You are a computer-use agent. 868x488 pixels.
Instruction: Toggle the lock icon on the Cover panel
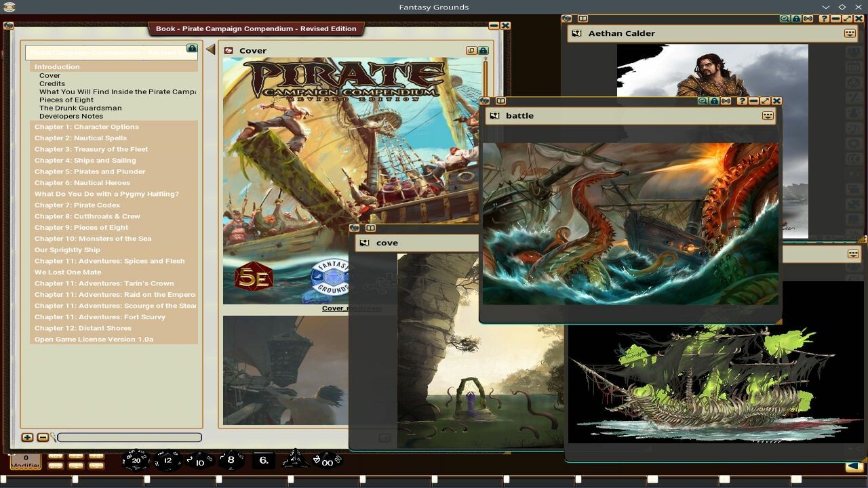point(483,50)
